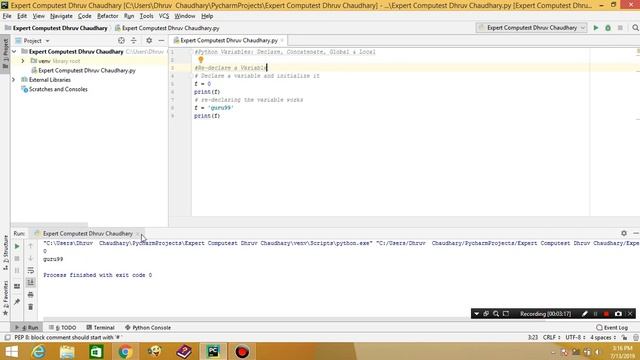
Task: Open the recorder bar dropdown arrow
Action: [476, 313]
